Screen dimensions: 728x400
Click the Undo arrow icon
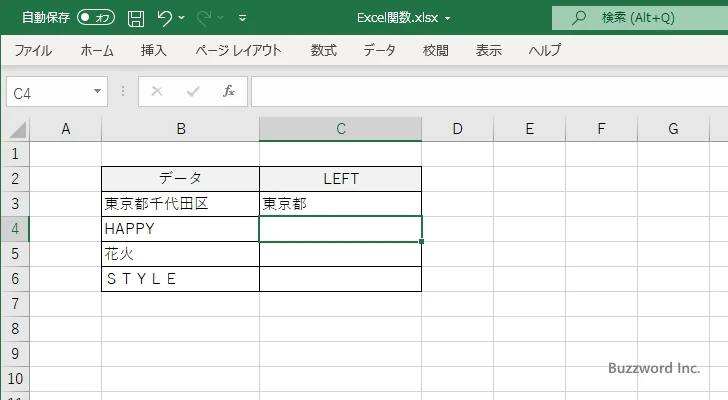(x=164, y=18)
